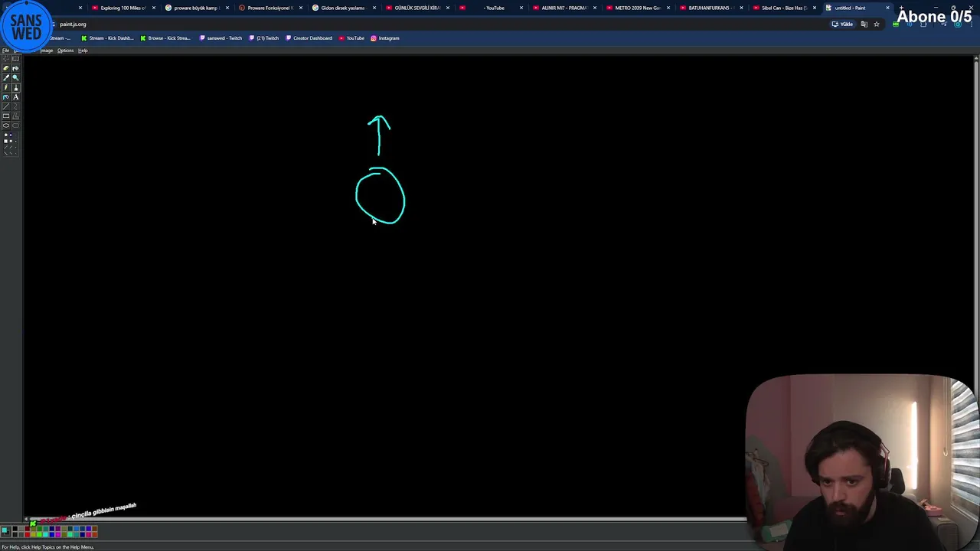The width and height of the screenshot is (980, 551).
Task: Close the untitled - Paint browser tab
Action: point(887,8)
